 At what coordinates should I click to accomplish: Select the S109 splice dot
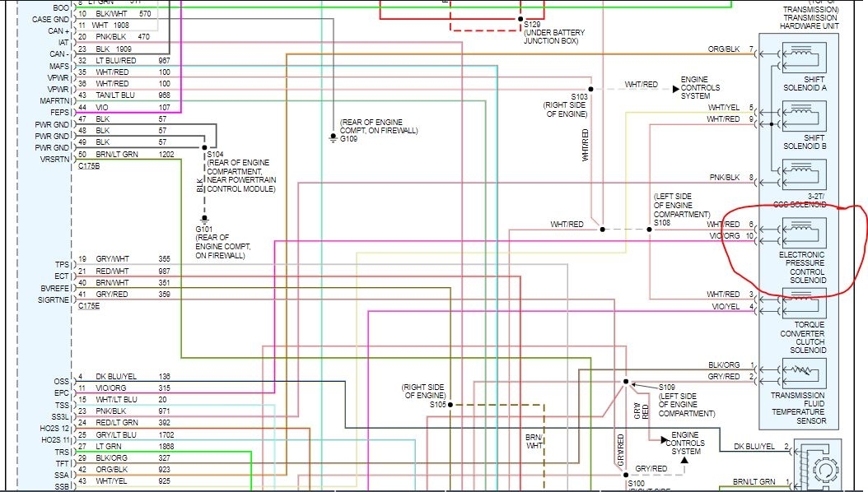(x=626, y=382)
